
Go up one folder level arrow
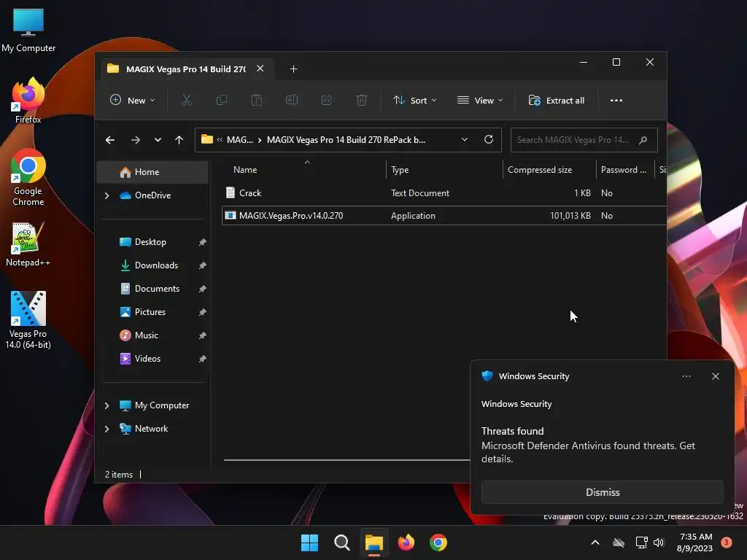179,140
